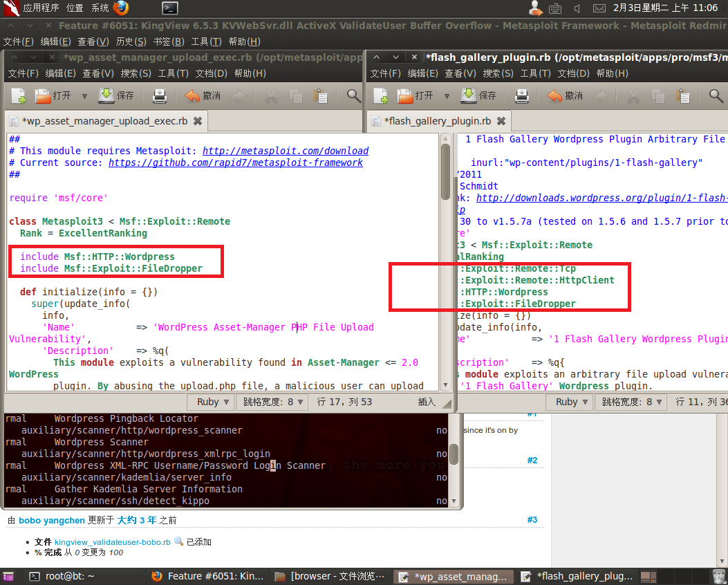The height and width of the screenshot is (585, 728).
Task: Open 搜索(S) menu in wp_asset_manager window
Action: coord(136,73)
